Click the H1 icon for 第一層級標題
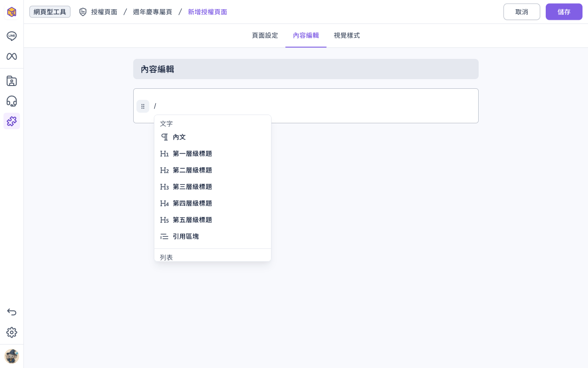The height and width of the screenshot is (368, 588). click(164, 154)
